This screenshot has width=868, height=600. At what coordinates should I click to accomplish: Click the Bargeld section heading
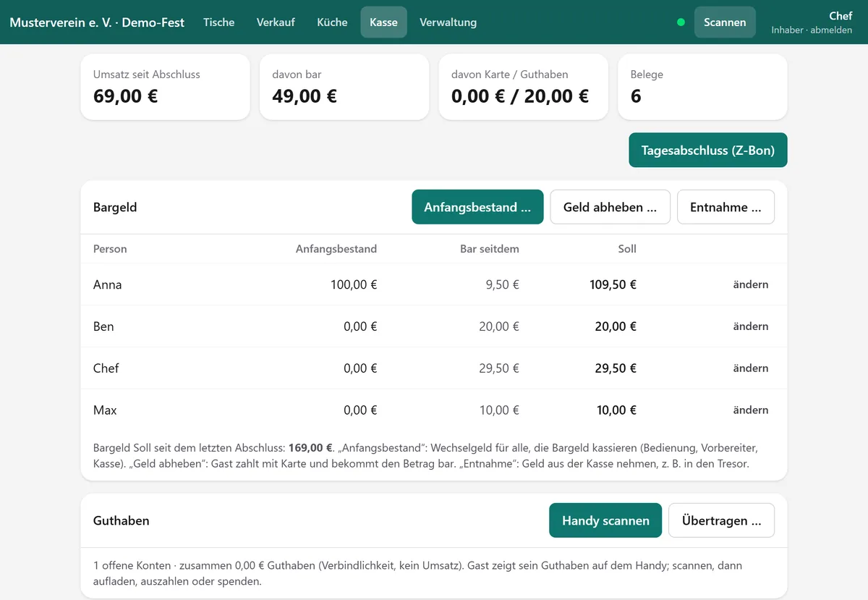[115, 207]
